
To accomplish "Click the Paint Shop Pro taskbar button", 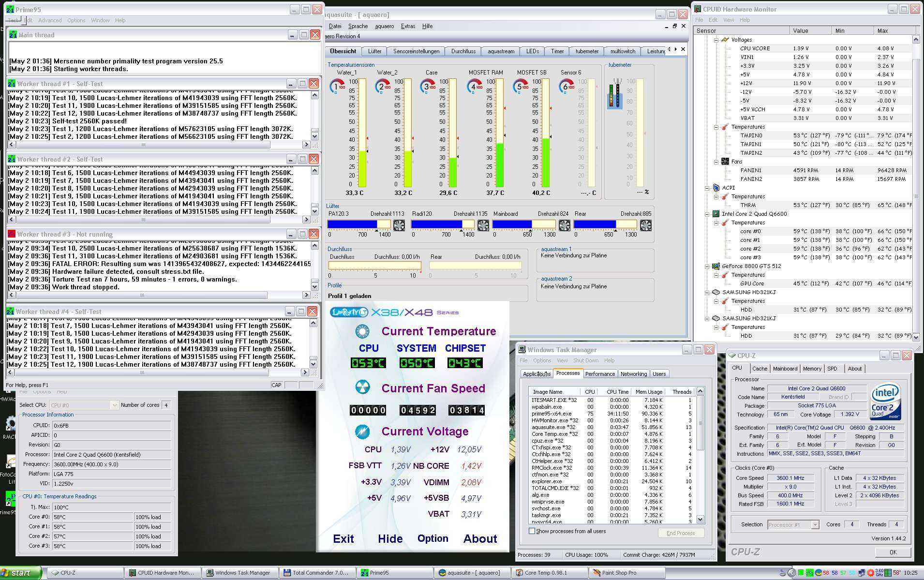I will (x=626, y=573).
